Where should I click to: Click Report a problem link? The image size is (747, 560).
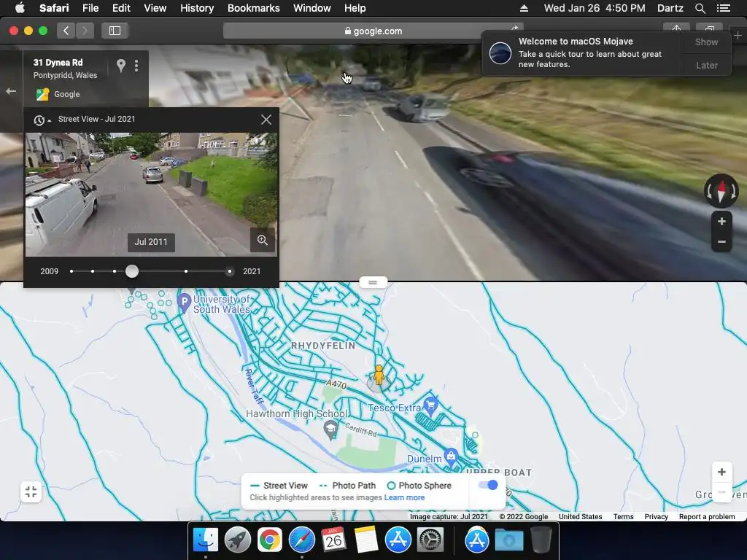click(x=706, y=517)
